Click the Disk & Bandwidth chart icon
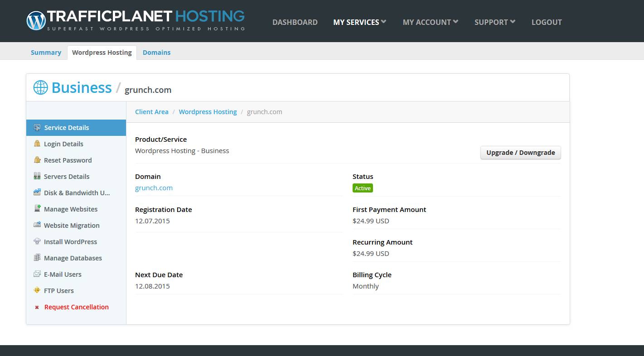 tap(37, 192)
